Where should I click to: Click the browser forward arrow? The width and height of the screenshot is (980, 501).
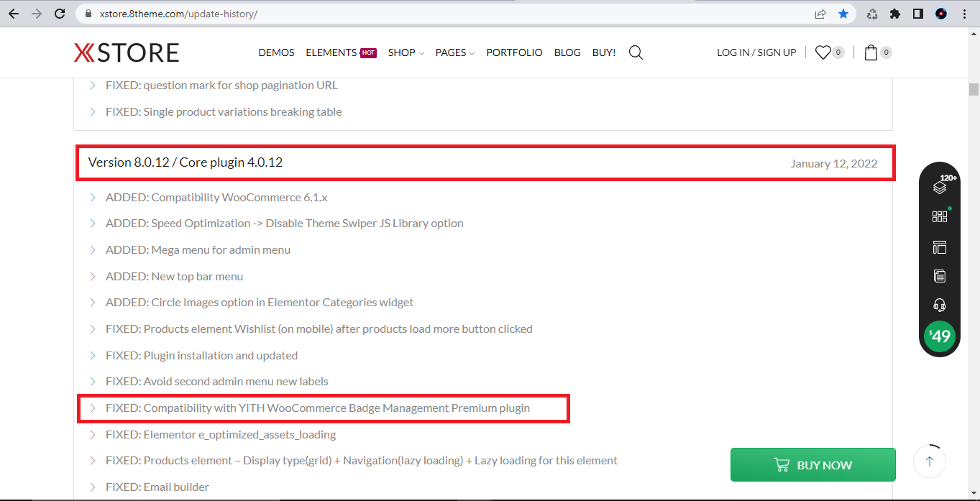pos(37,14)
